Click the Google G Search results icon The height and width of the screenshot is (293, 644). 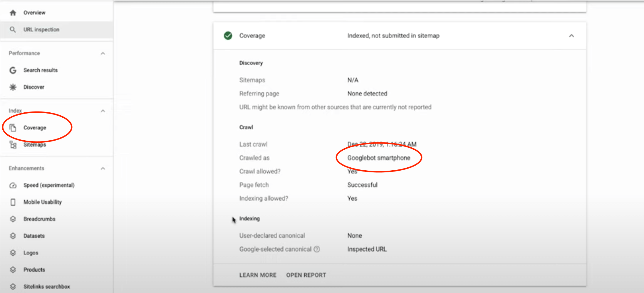point(13,70)
